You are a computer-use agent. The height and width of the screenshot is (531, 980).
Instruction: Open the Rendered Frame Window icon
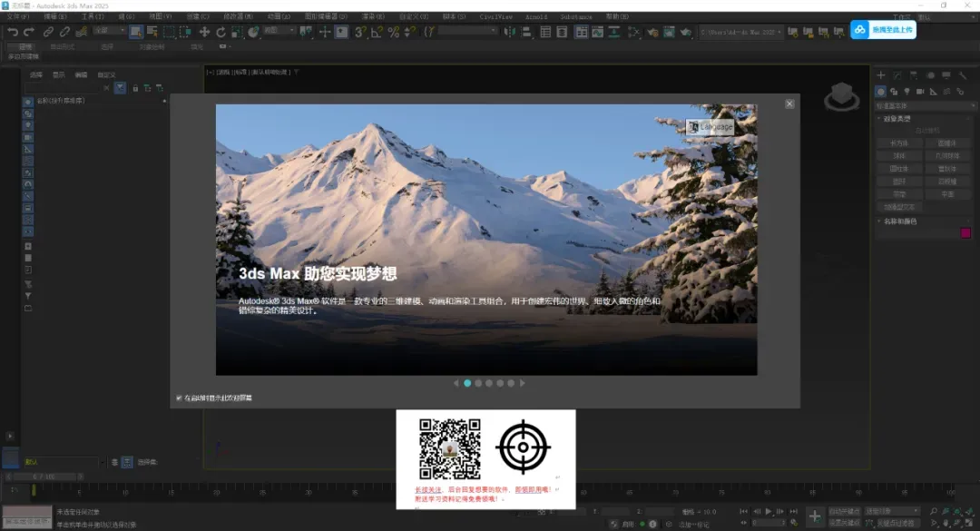click(x=669, y=32)
